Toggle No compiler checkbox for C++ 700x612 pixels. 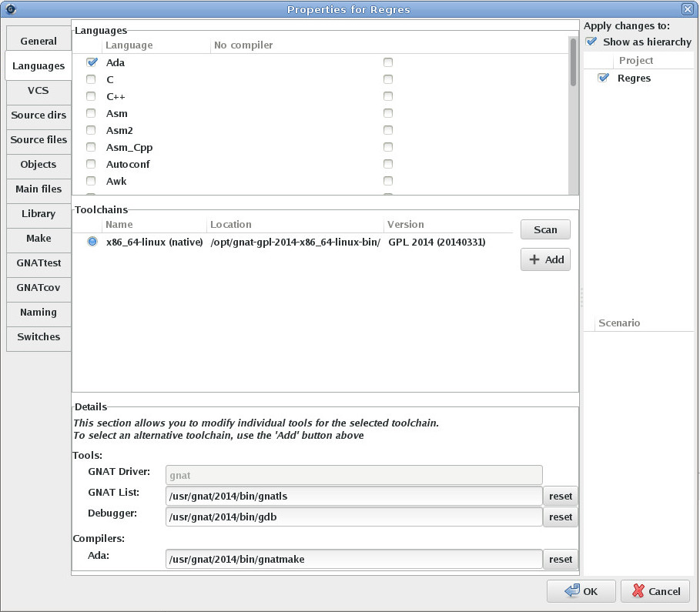tap(388, 96)
